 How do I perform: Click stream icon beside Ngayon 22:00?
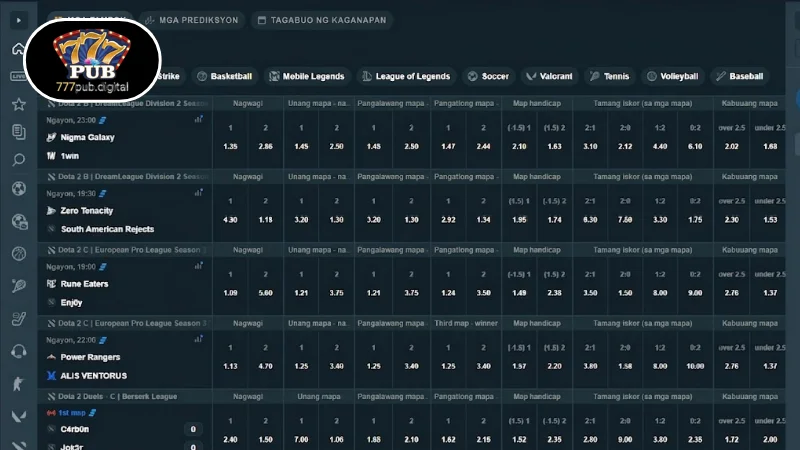click(x=103, y=340)
